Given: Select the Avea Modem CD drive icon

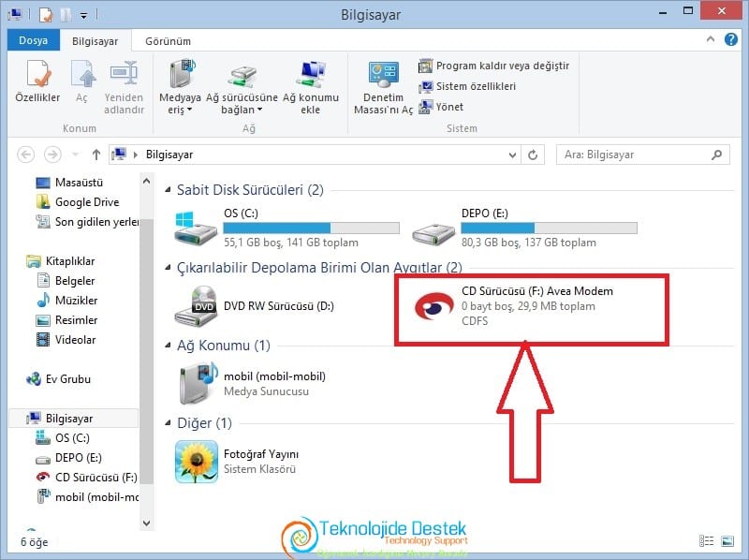Looking at the screenshot, I should [x=434, y=306].
